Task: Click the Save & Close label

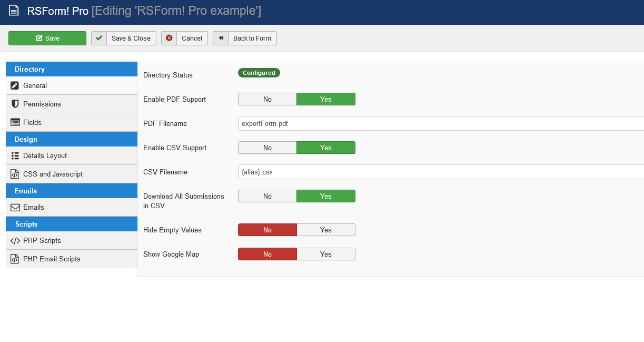Action: 131,38
